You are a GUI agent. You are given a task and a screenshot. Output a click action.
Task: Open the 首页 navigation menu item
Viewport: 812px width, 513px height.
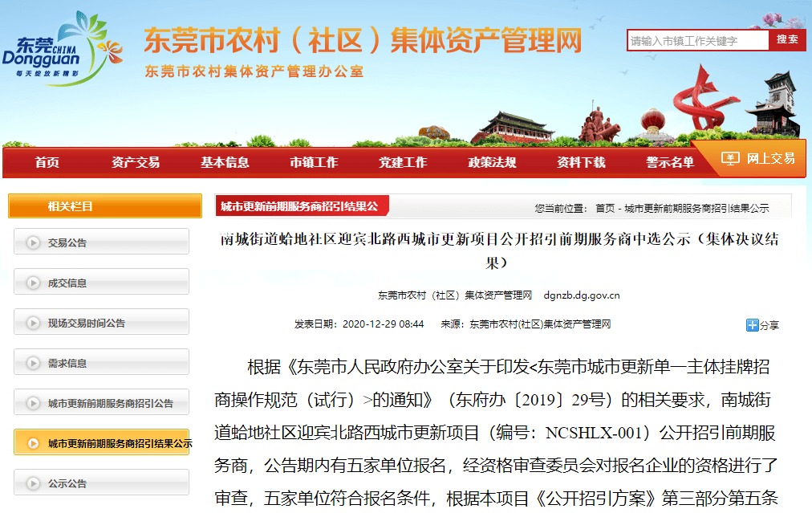coord(47,163)
